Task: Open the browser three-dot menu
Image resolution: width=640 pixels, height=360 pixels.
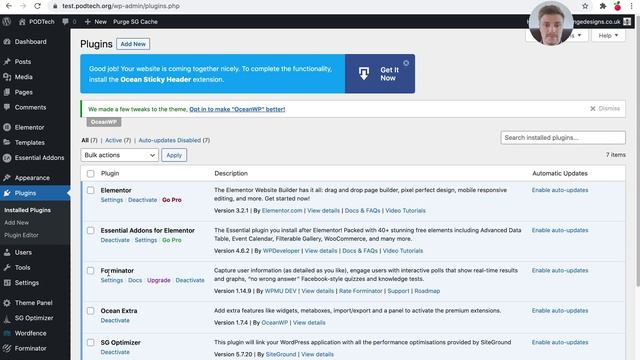Action: [x=631, y=6]
